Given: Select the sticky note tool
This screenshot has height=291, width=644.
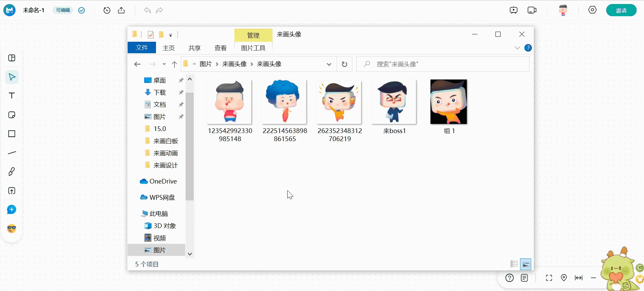Looking at the screenshot, I should (x=12, y=115).
